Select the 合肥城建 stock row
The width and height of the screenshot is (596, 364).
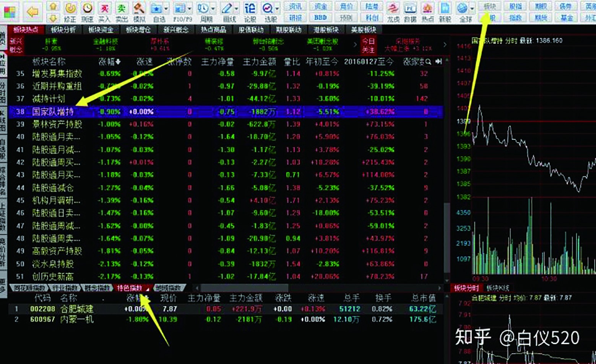pyautogui.click(x=76, y=309)
